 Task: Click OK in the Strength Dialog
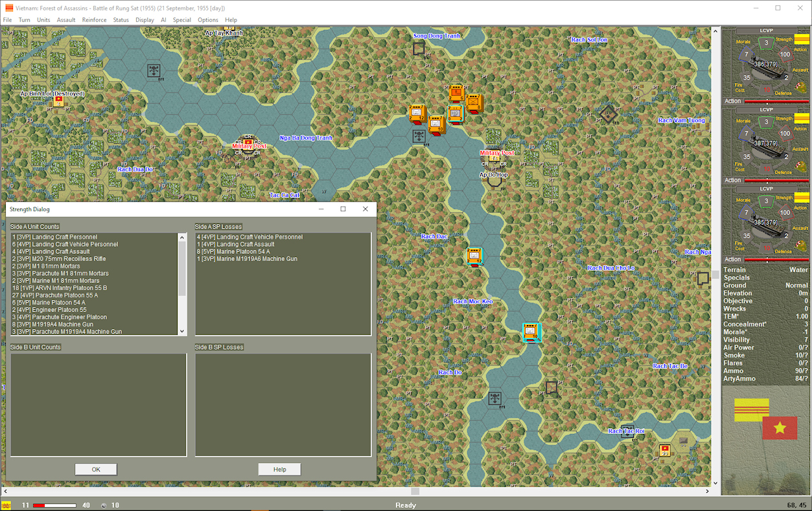pos(96,470)
